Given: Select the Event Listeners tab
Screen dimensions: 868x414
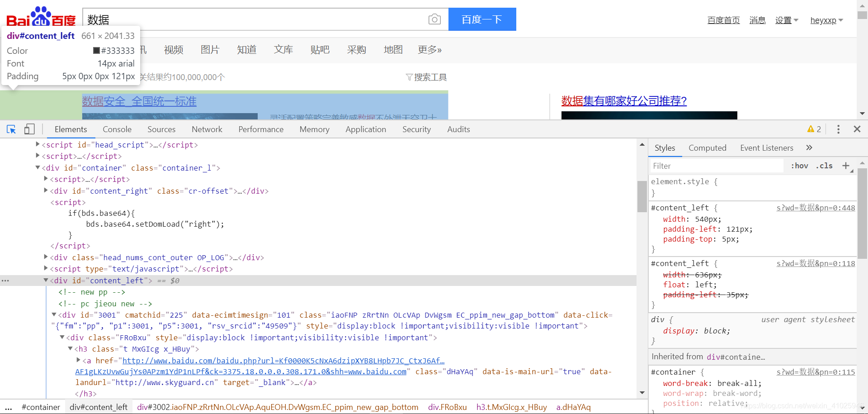Looking at the screenshot, I should (766, 148).
